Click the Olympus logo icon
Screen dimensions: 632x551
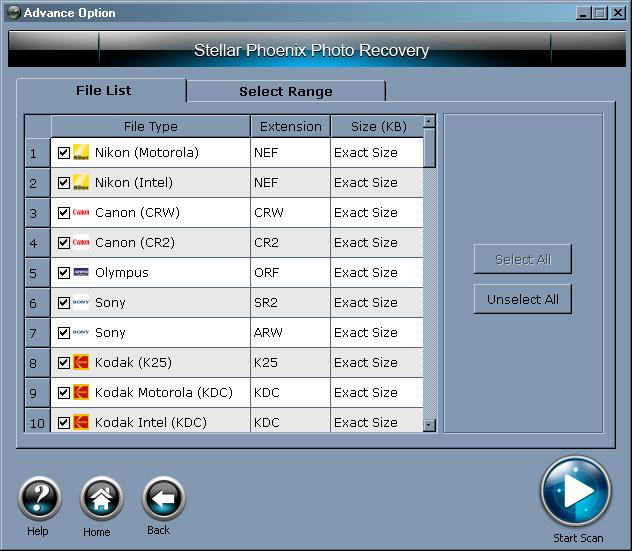pyautogui.click(x=81, y=272)
